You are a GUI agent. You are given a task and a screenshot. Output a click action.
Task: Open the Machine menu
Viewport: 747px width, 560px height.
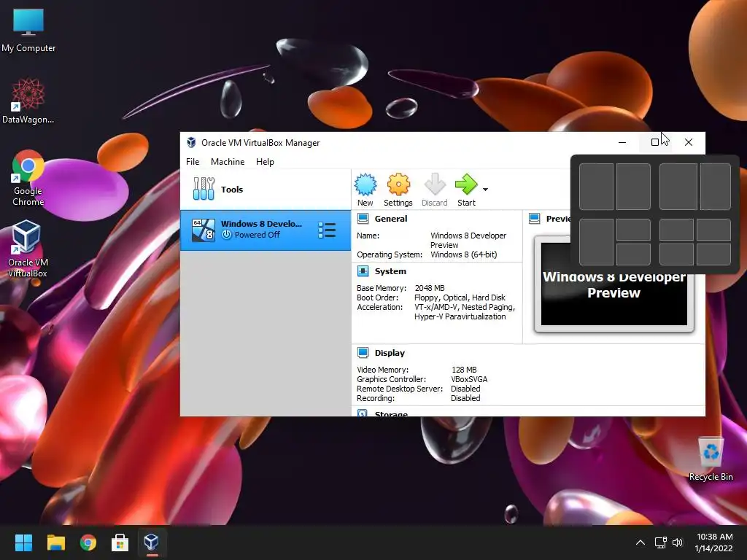coord(228,162)
